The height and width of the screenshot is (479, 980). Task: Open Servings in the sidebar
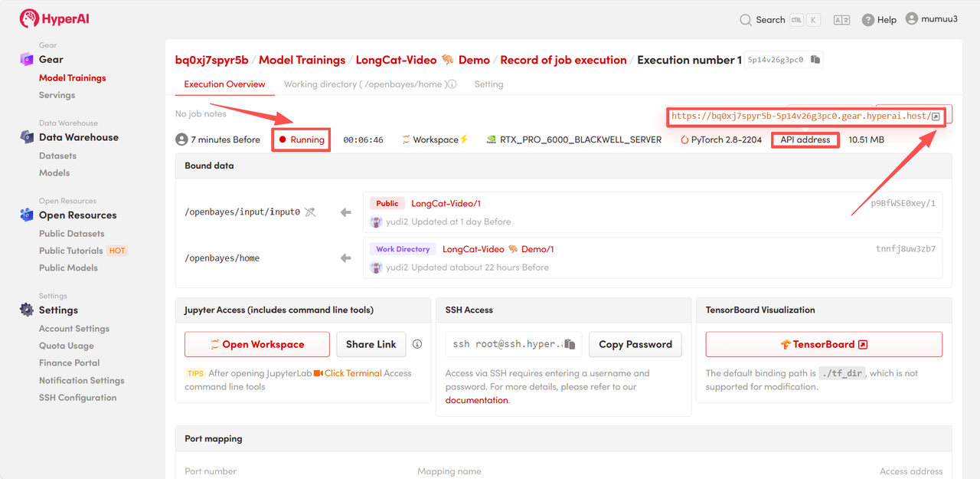57,95
